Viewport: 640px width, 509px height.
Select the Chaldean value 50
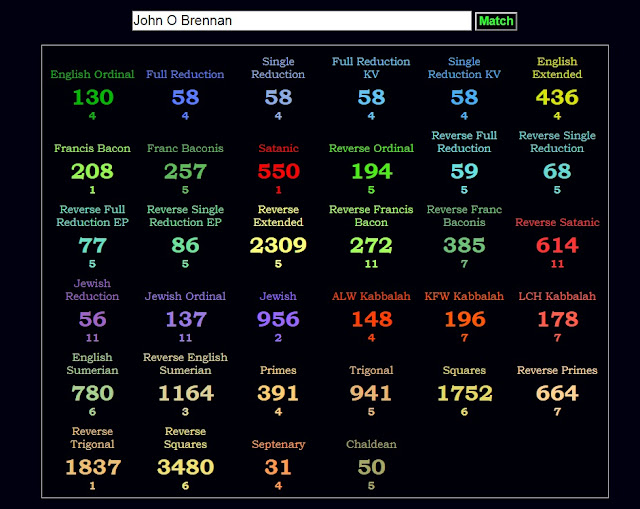coord(371,467)
